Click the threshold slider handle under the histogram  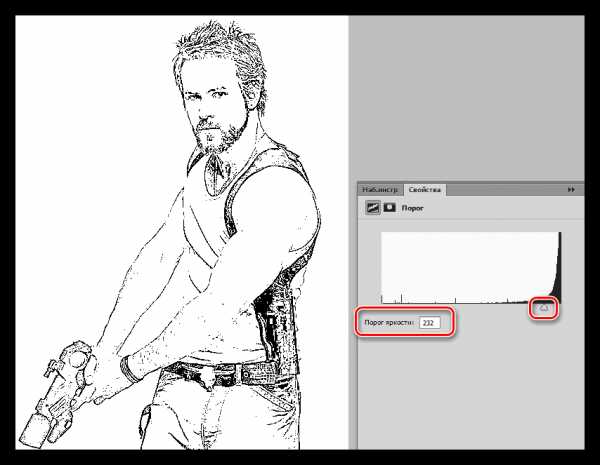pyautogui.click(x=545, y=309)
